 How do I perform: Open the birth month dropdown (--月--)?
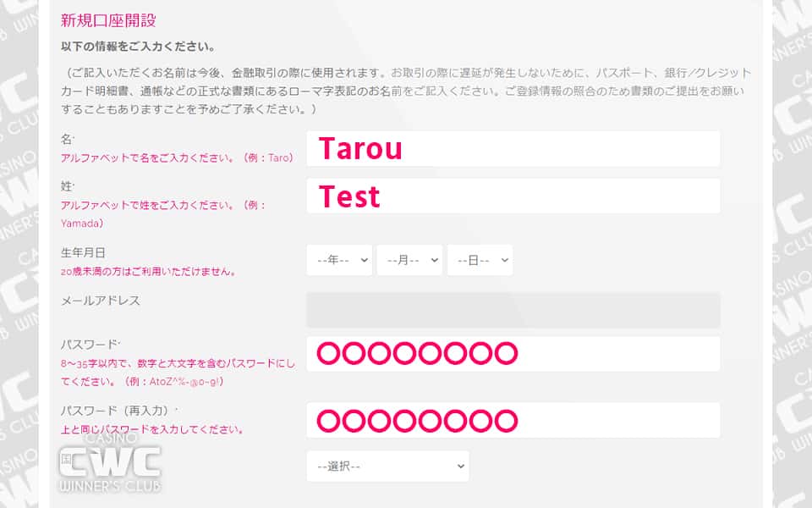click(x=409, y=260)
